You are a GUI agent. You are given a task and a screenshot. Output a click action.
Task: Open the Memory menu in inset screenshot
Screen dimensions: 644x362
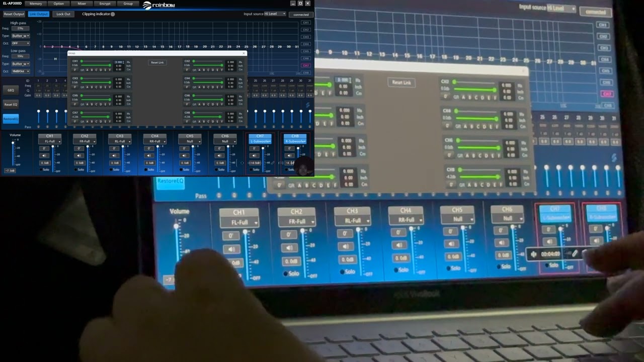click(x=36, y=4)
